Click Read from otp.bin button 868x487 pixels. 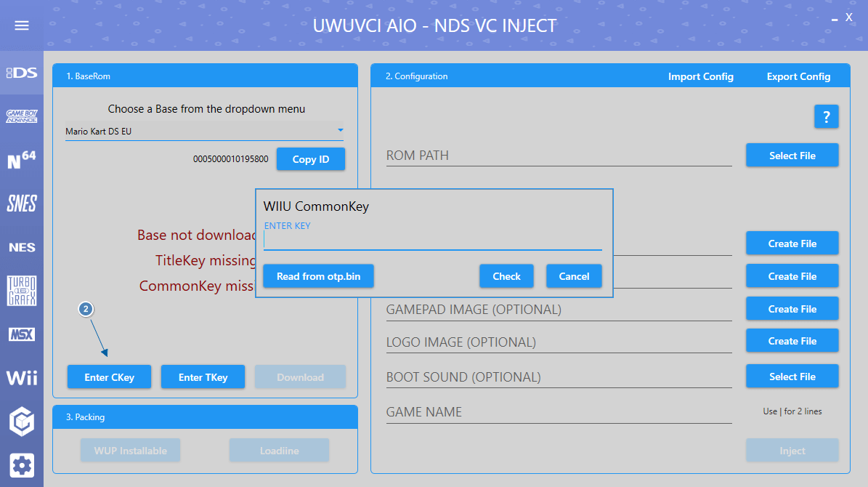[317, 276]
